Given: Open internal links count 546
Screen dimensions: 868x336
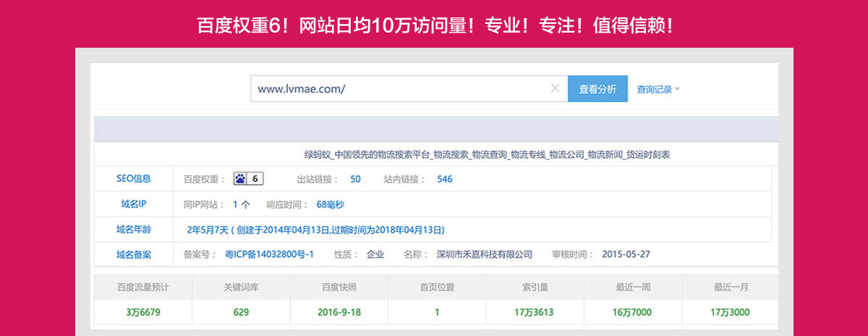Looking at the screenshot, I should coord(445,179).
